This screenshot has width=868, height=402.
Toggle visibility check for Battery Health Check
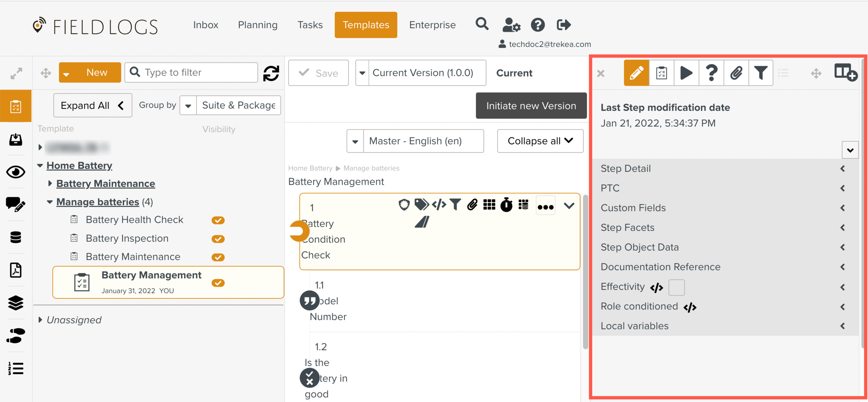(x=218, y=220)
